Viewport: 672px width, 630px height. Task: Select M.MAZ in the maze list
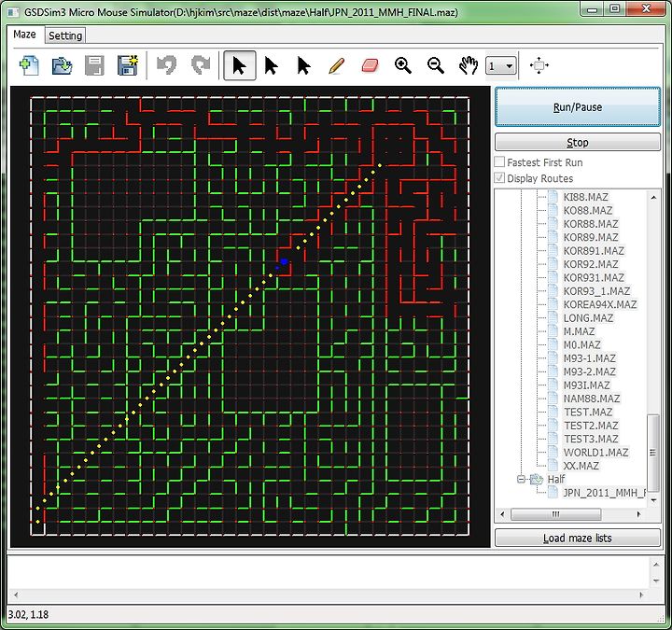579,331
